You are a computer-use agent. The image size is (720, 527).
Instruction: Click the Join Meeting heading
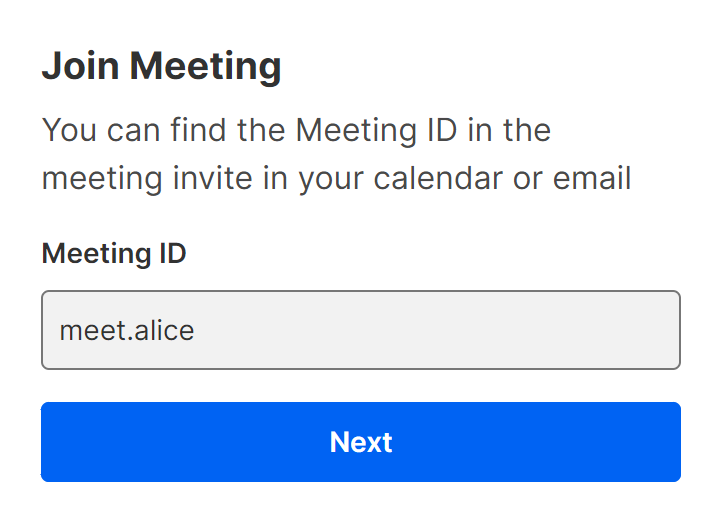tap(161, 67)
